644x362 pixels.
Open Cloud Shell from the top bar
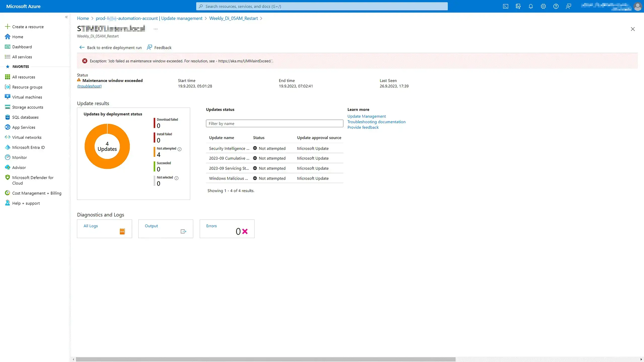click(x=505, y=6)
